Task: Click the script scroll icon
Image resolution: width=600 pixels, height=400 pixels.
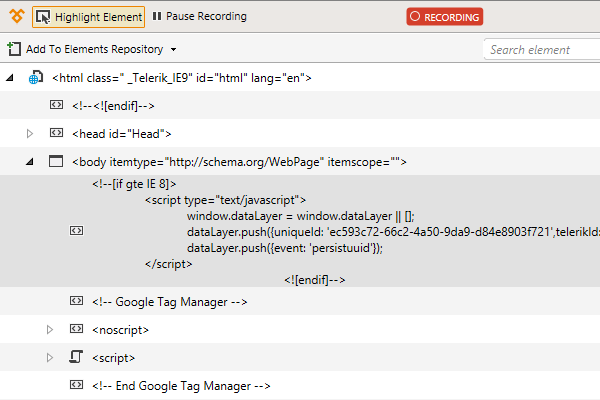Action: tap(76, 357)
